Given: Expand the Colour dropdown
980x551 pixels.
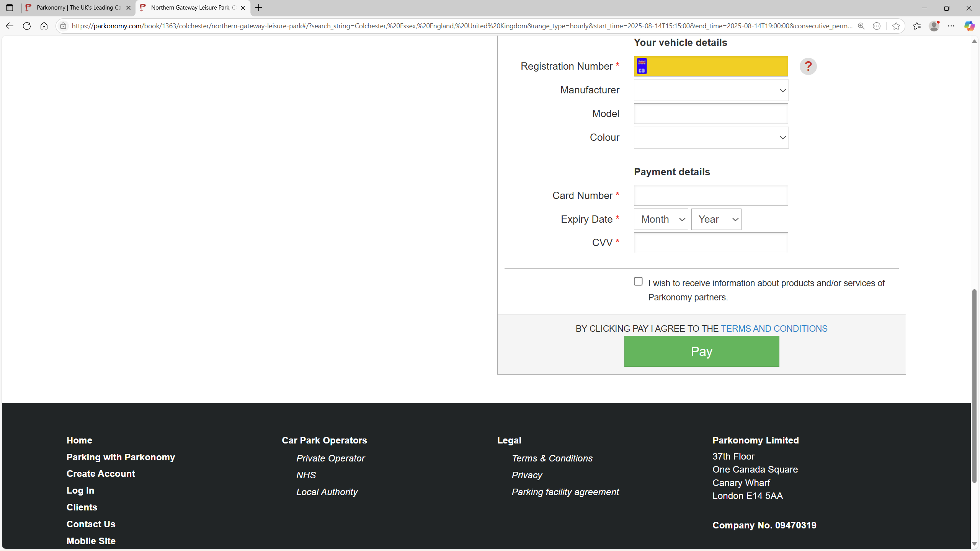Looking at the screenshot, I should click(711, 138).
